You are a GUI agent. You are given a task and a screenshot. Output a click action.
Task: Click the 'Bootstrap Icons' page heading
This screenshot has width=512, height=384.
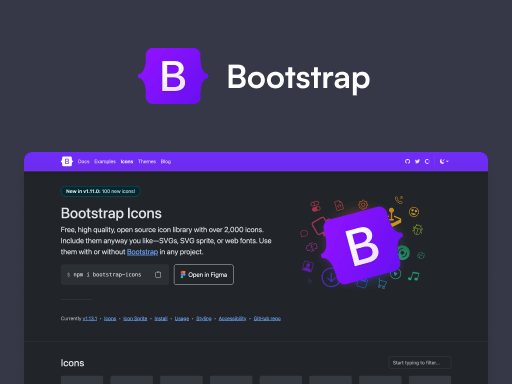click(x=111, y=213)
